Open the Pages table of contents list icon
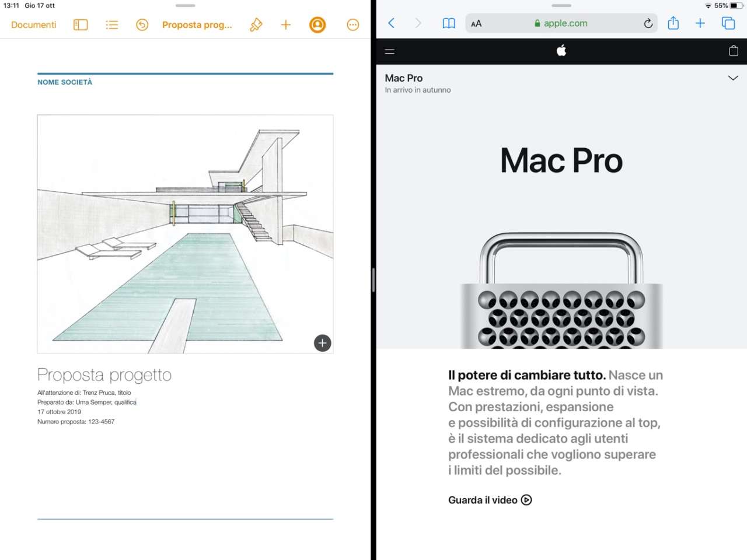 coord(111,24)
